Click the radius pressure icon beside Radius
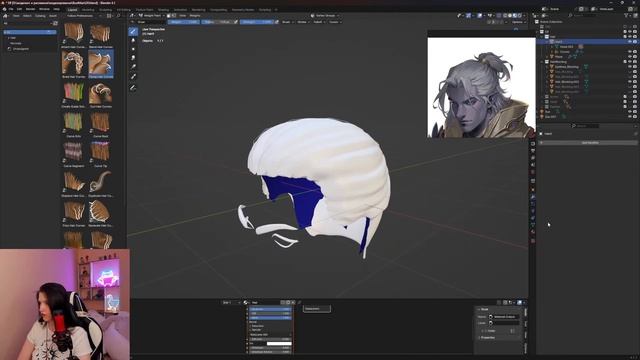The image size is (640, 360). coord(236,22)
